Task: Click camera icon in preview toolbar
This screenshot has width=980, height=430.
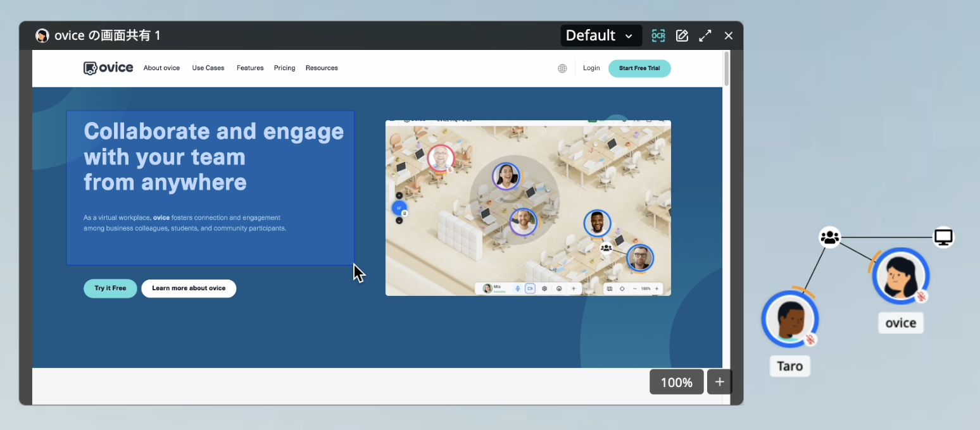Action: tap(530, 288)
